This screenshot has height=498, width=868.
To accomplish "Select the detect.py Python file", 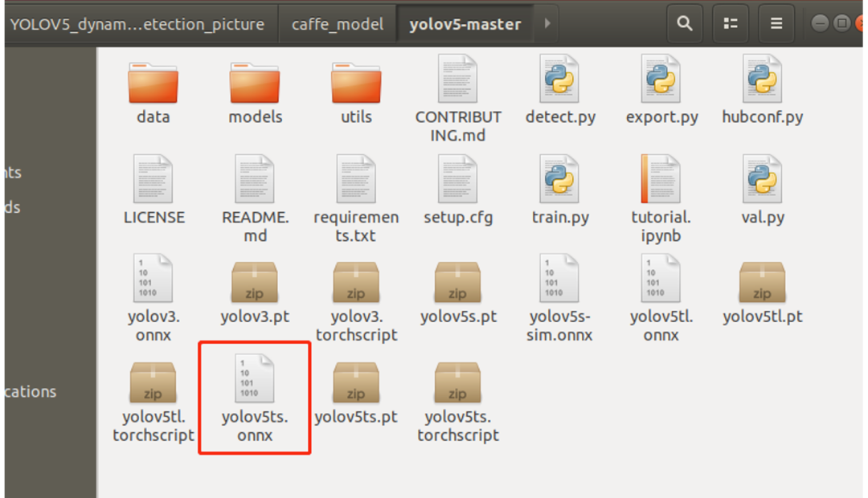I will [559, 79].
